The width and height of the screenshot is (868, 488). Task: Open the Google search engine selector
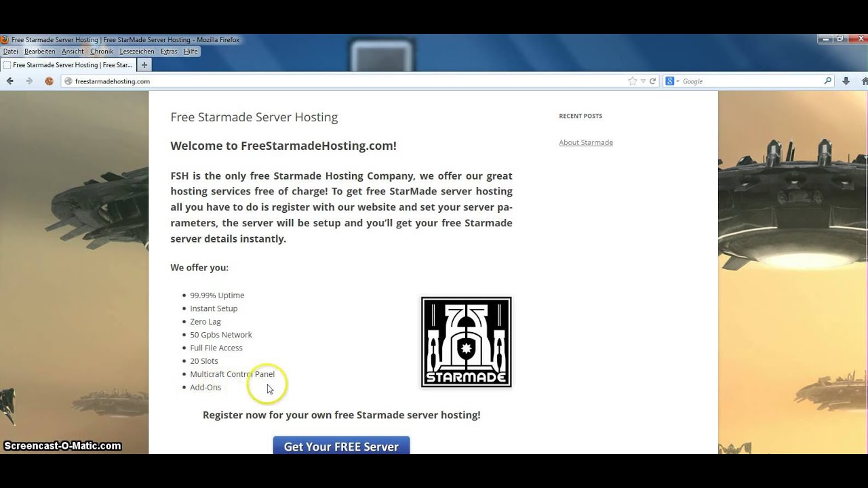click(673, 81)
